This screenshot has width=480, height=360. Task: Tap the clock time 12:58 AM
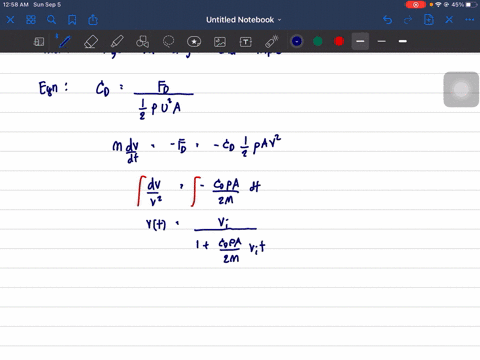coord(16,5)
